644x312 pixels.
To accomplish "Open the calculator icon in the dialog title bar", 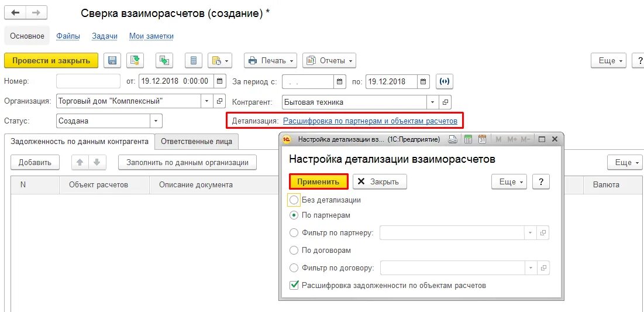I will pos(468,140).
